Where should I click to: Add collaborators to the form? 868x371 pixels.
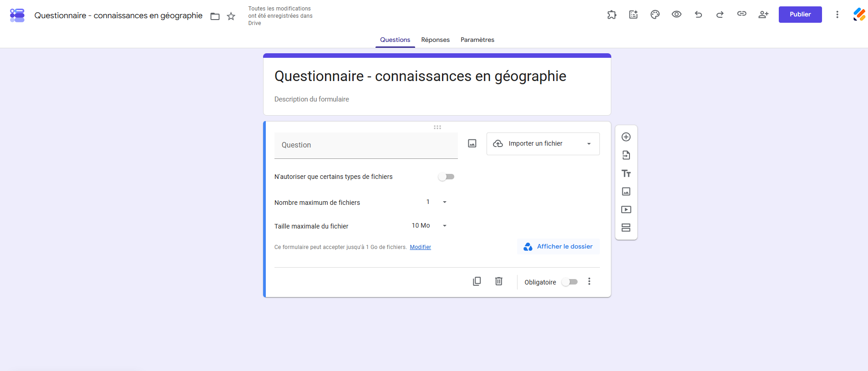pos(763,15)
